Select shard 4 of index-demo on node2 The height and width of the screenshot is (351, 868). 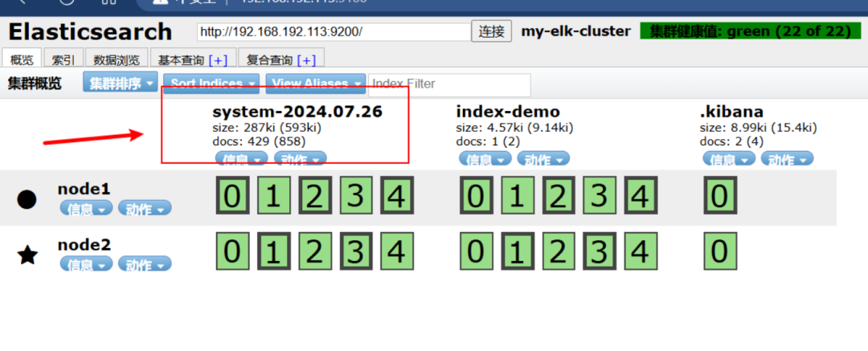(x=641, y=251)
